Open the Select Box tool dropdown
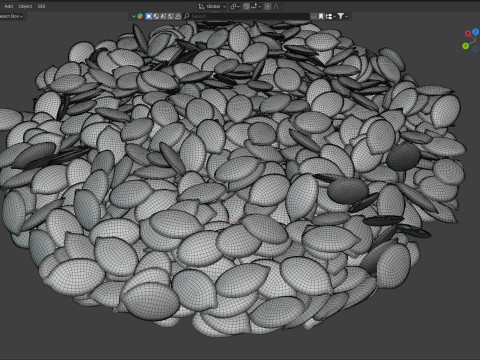This screenshot has height=360, width=480. [12, 16]
